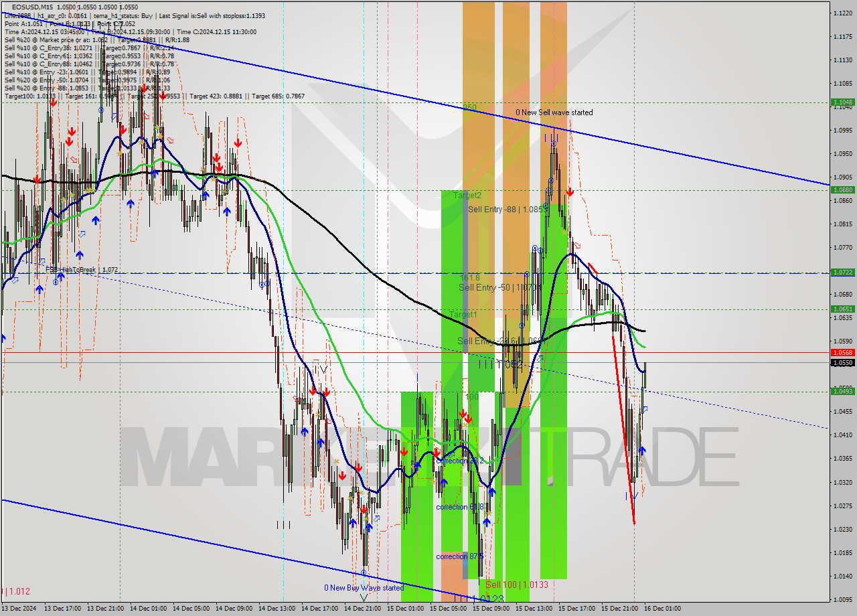The height and width of the screenshot is (616, 857).
Task: Click the 'Target2' chart label
Action: pyautogui.click(x=467, y=196)
